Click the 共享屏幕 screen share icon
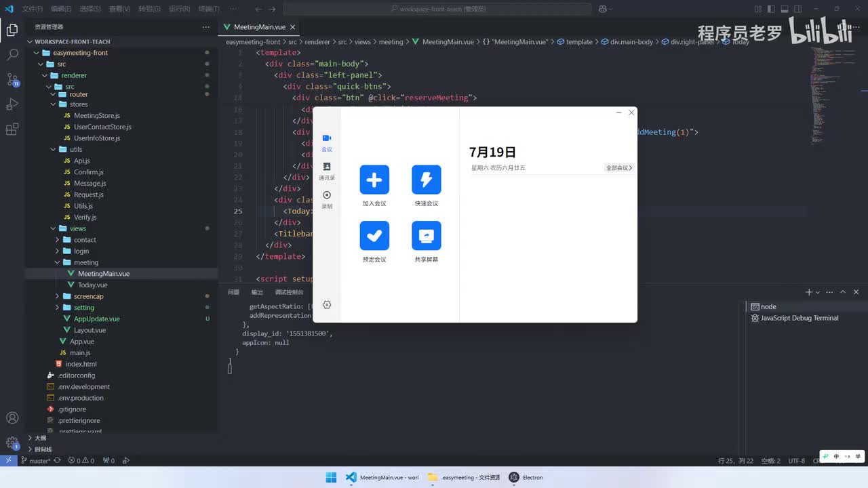The height and width of the screenshot is (488, 868). tap(427, 236)
